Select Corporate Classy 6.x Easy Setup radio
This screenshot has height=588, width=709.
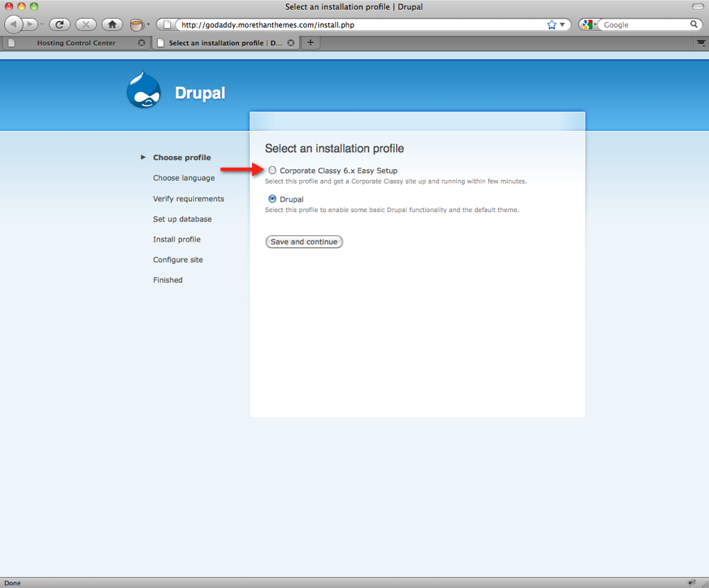click(272, 170)
